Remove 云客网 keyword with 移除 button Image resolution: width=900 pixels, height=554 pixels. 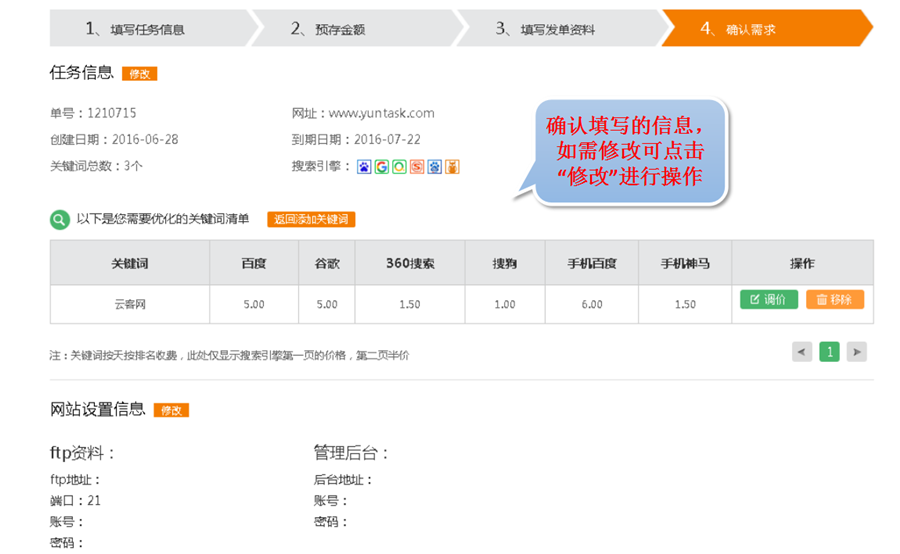click(x=834, y=299)
